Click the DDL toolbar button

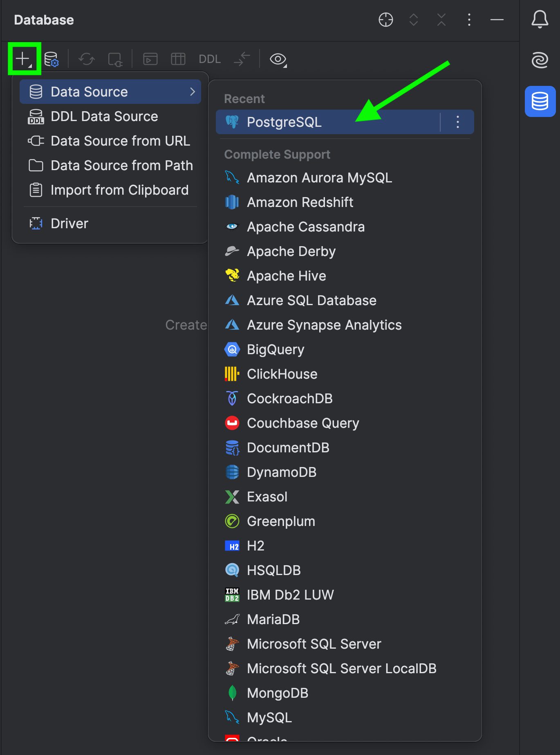[x=210, y=59]
